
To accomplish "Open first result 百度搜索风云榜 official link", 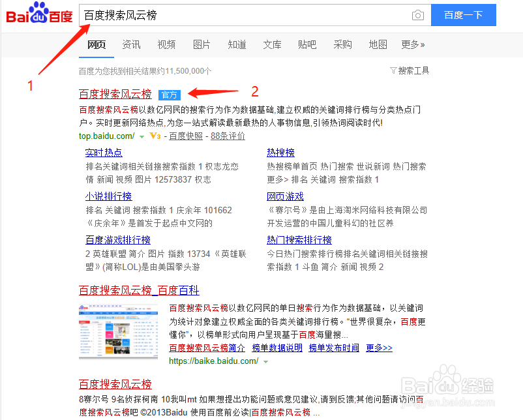I will 115,94.
